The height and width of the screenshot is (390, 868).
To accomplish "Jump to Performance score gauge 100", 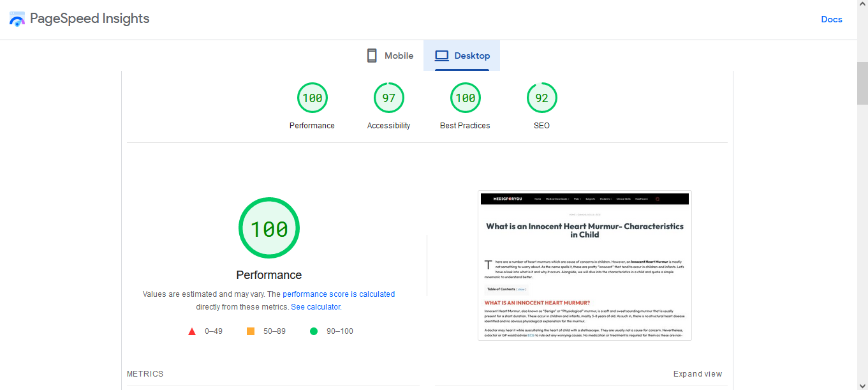I will click(x=313, y=98).
